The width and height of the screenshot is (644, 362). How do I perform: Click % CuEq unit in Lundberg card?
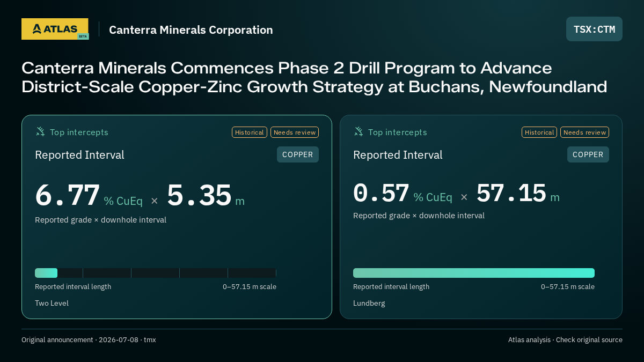pos(433,197)
